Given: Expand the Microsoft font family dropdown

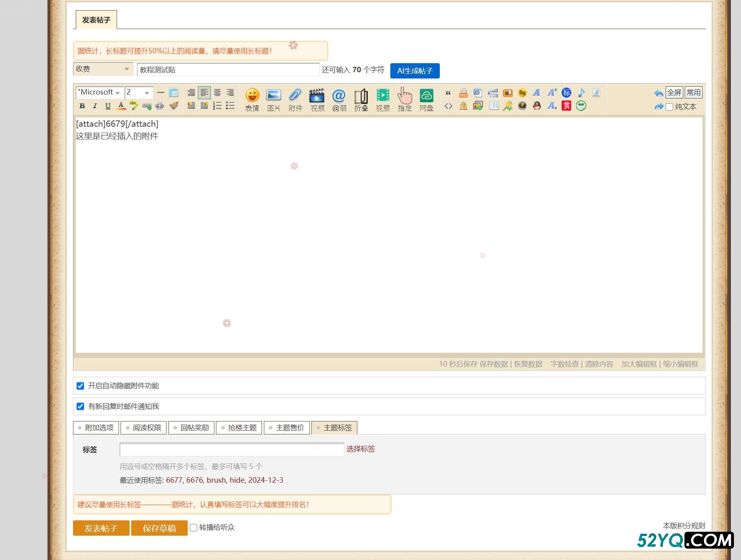Looking at the screenshot, I should point(99,93).
